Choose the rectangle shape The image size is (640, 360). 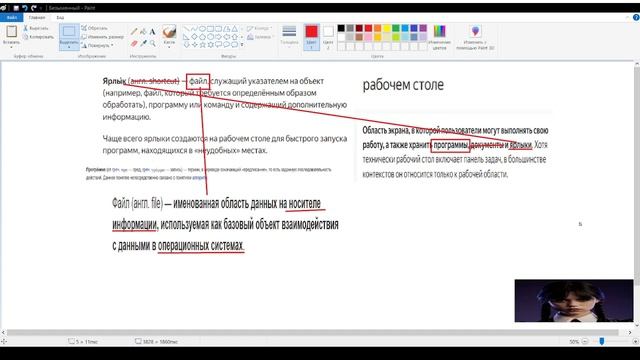(210, 29)
